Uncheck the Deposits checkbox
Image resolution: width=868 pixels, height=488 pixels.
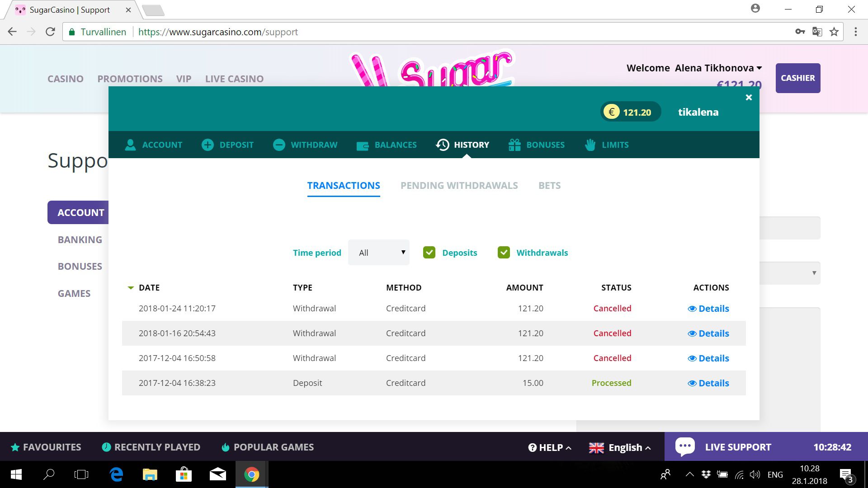[x=429, y=252]
